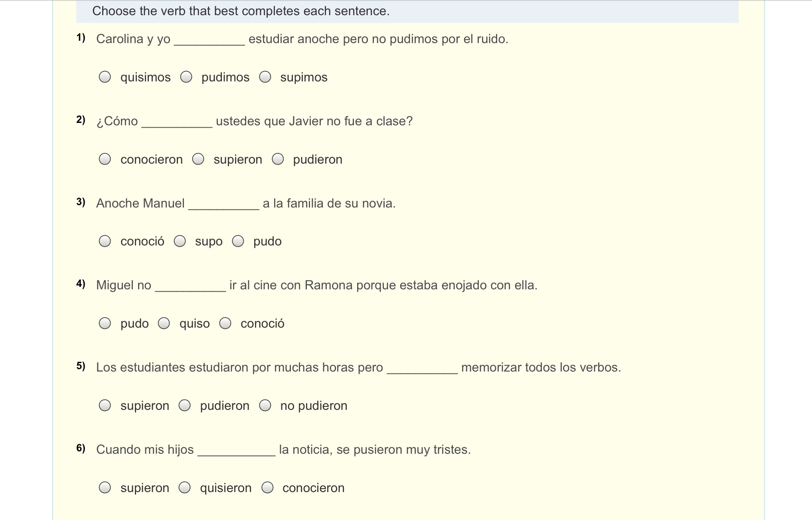Mark 'conoció' for question 4
This screenshot has width=812, height=520.
[225, 323]
